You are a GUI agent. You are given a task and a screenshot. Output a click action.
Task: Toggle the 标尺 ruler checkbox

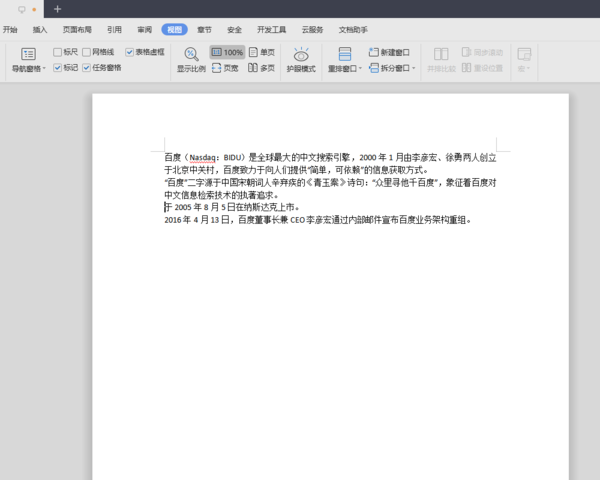click(57, 52)
